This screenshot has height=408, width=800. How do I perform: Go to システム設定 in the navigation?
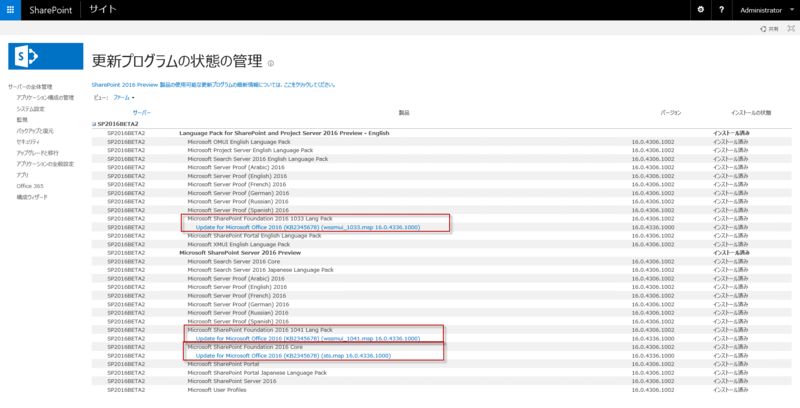[30, 109]
